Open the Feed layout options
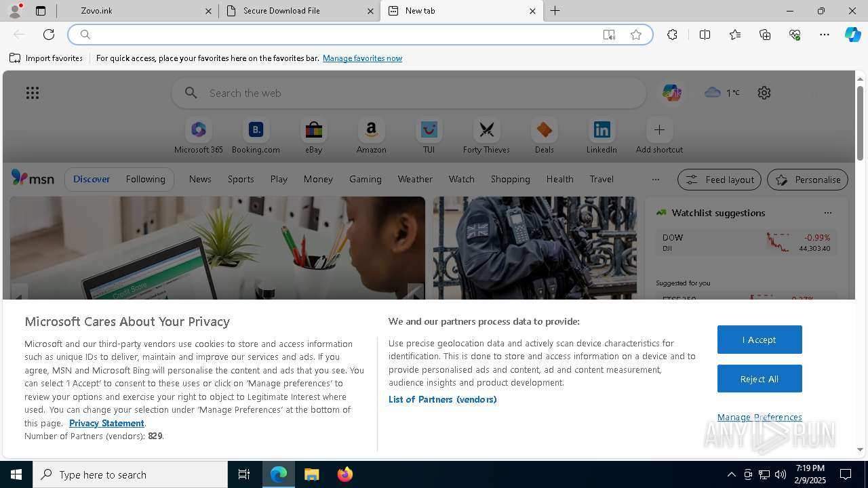The width and height of the screenshot is (868, 488). point(719,180)
